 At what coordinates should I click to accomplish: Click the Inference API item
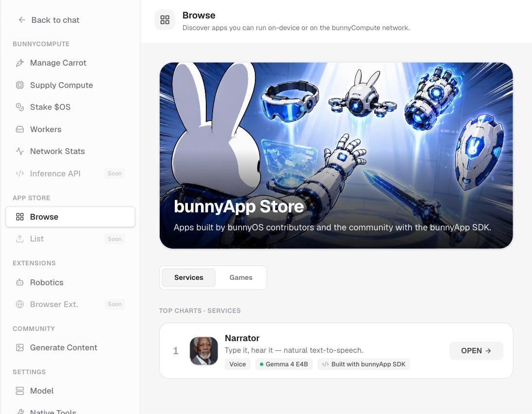tap(70, 173)
